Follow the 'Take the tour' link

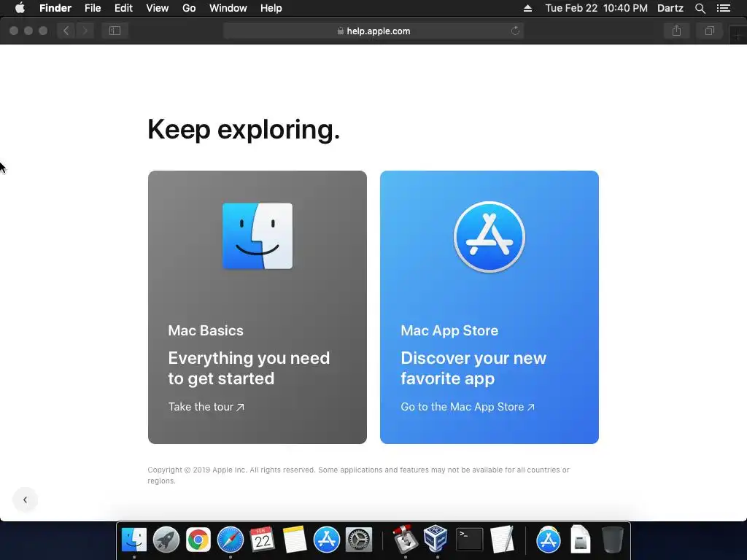tap(206, 407)
